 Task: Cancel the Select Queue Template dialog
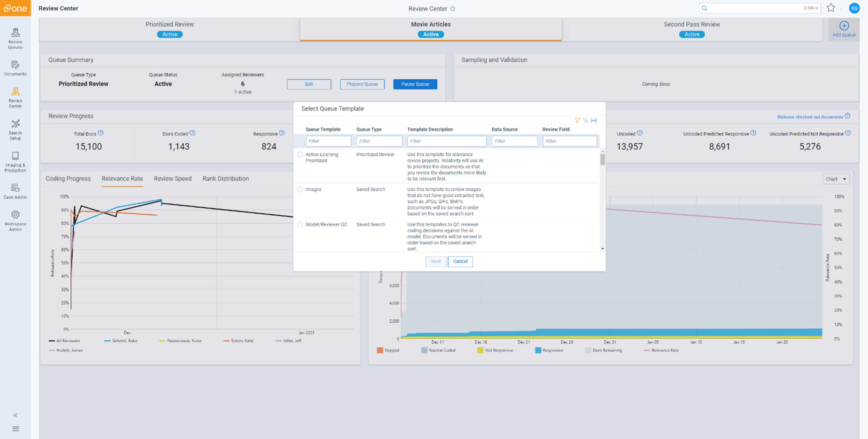[x=460, y=262]
